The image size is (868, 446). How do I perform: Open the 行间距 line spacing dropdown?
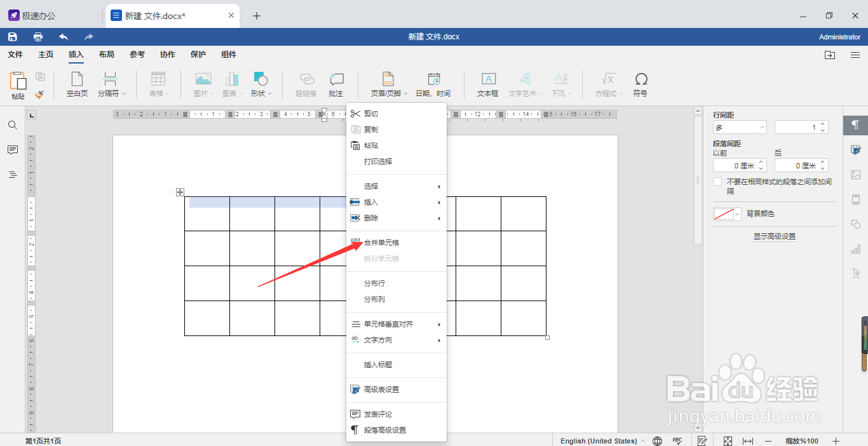(739, 126)
